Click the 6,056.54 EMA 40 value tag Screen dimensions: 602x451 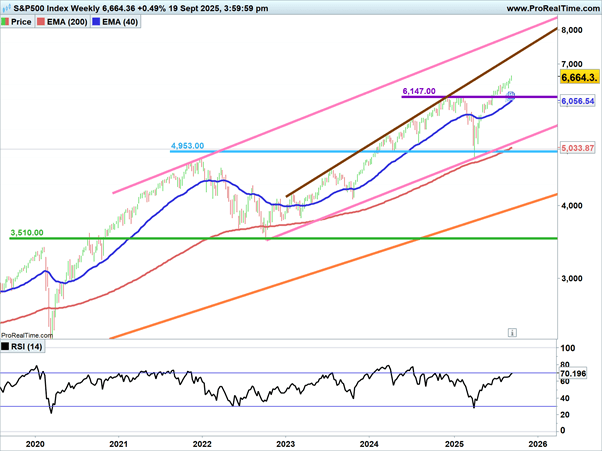tap(578, 101)
